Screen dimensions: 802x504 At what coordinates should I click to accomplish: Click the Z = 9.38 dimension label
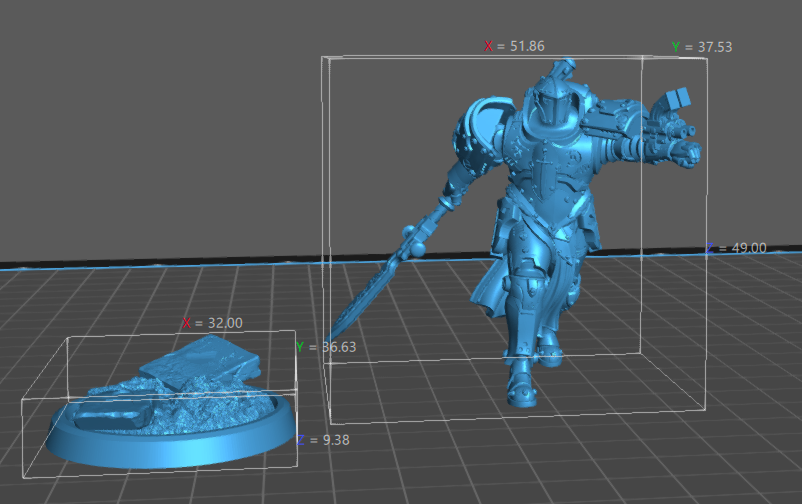click(x=328, y=439)
